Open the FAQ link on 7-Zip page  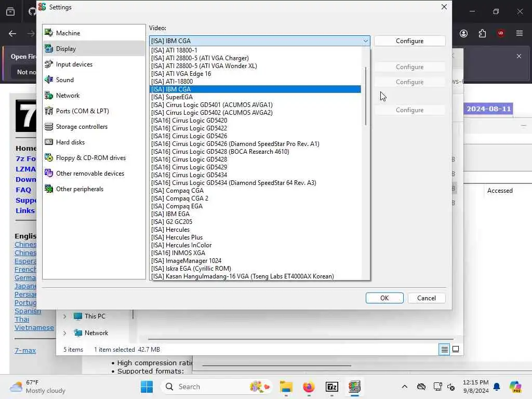[x=23, y=190]
